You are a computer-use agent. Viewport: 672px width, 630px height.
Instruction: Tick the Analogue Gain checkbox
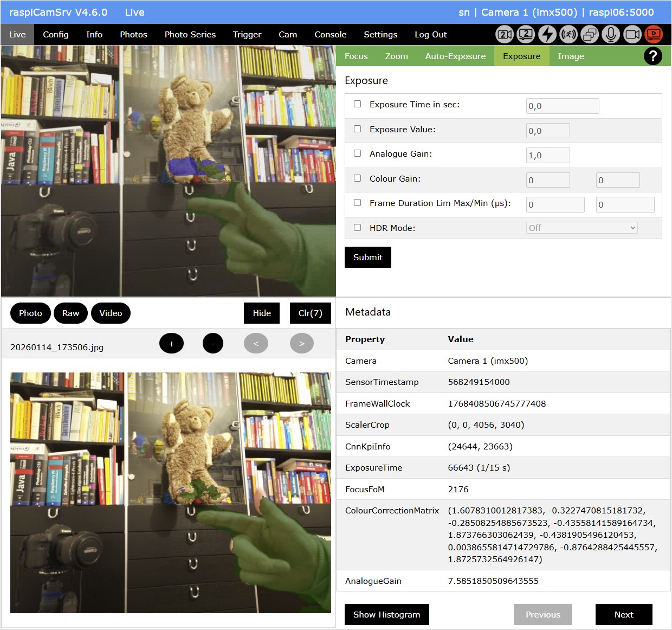(x=358, y=153)
